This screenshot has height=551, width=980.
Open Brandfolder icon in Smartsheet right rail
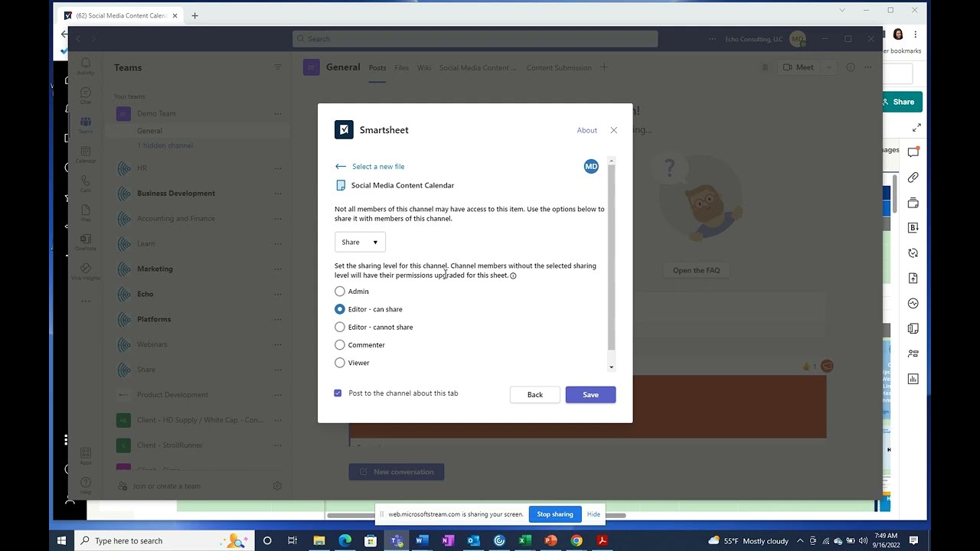click(x=913, y=228)
